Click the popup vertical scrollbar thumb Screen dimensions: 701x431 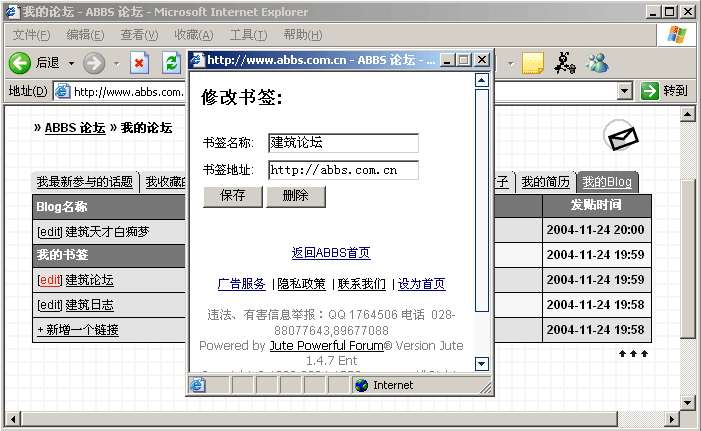(x=481, y=200)
